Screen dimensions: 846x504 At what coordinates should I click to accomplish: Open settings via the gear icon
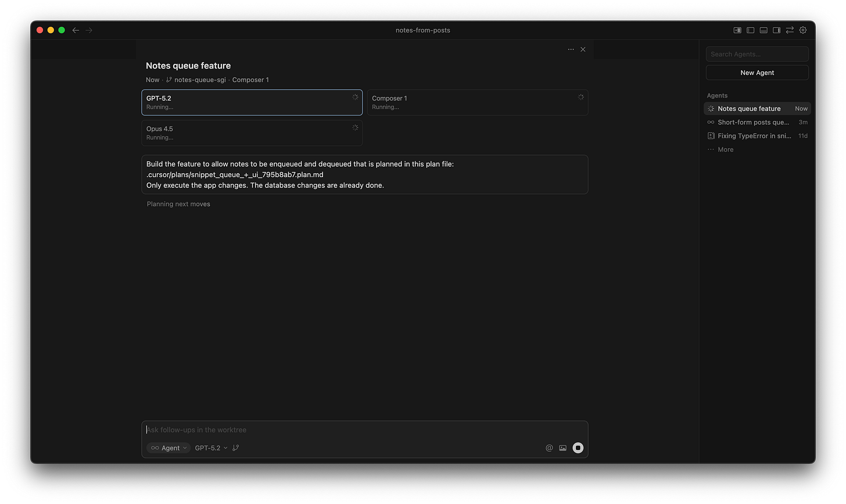[x=803, y=30]
